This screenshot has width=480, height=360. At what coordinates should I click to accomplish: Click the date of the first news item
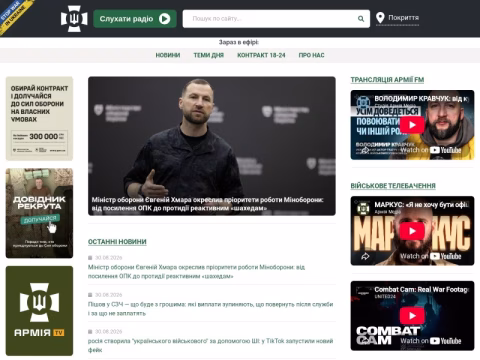(109, 258)
